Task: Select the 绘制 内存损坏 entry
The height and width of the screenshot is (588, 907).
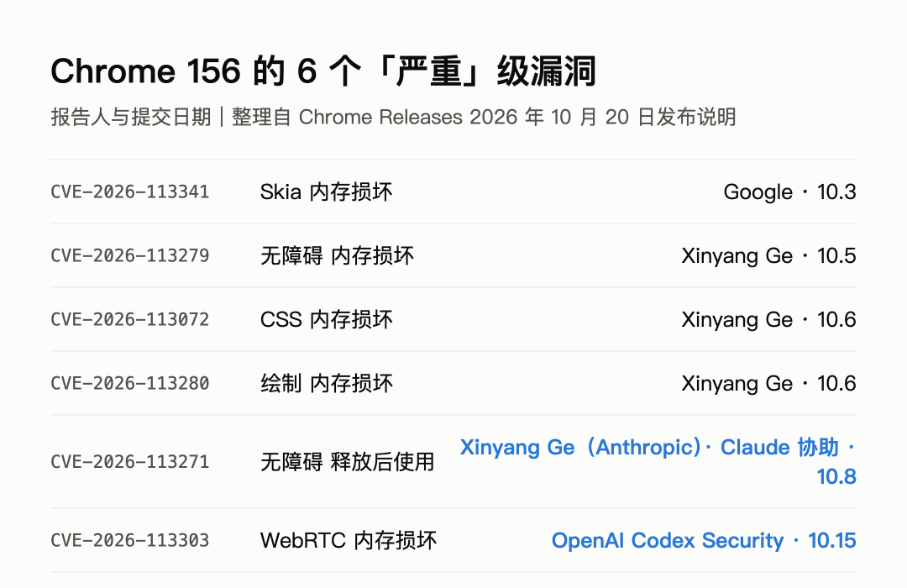Action: coord(326,382)
